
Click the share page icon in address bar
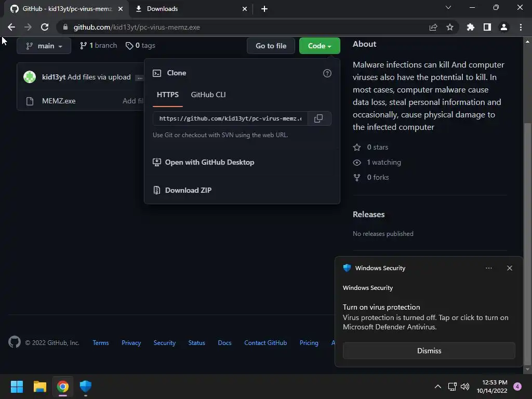[x=433, y=27]
